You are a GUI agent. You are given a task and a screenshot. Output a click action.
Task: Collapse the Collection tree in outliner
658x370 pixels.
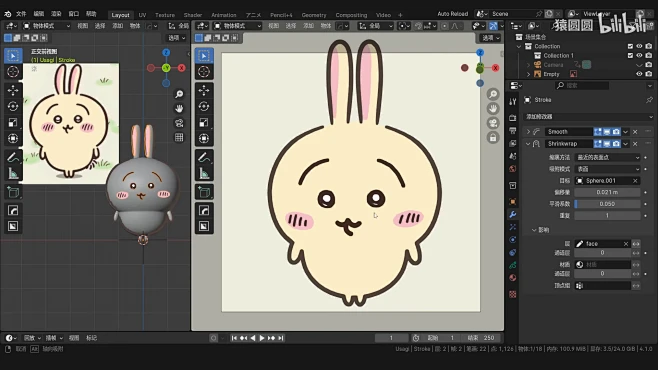(519, 46)
